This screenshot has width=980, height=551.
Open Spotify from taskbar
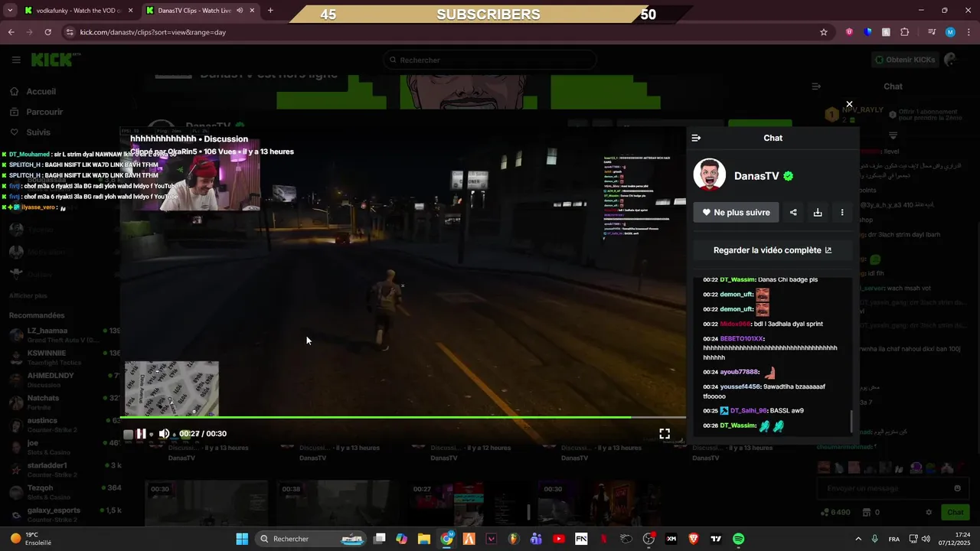pyautogui.click(x=739, y=539)
